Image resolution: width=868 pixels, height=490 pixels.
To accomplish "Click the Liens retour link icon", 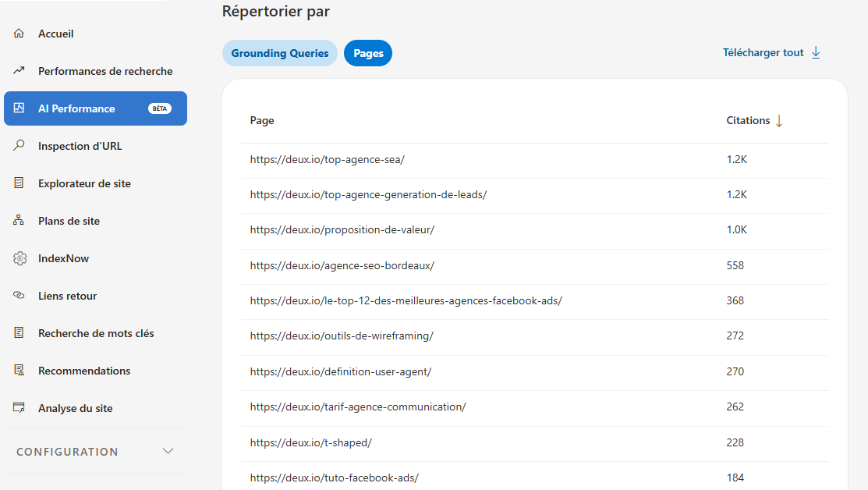I will click(19, 296).
